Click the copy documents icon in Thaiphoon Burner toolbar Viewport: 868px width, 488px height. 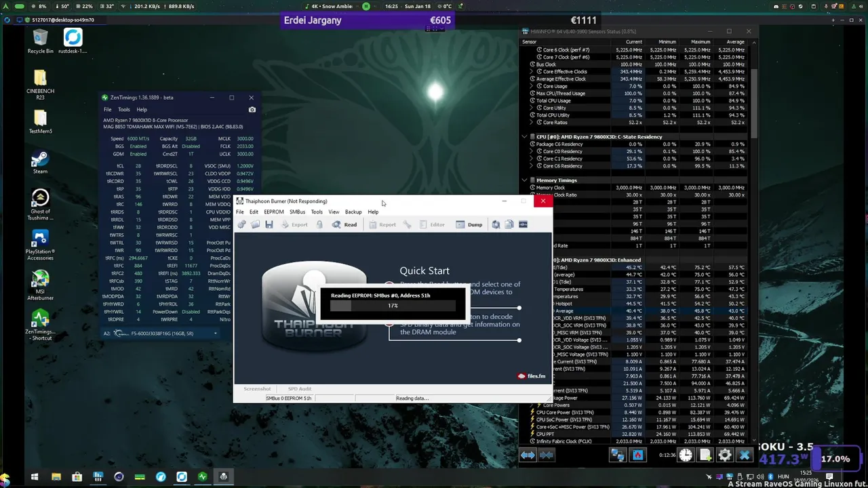coord(509,224)
